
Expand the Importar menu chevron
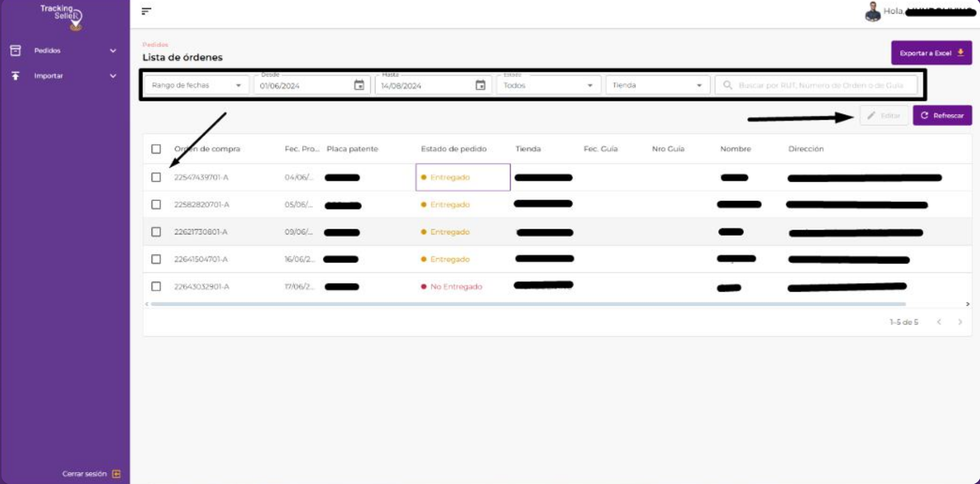coord(113,76)
